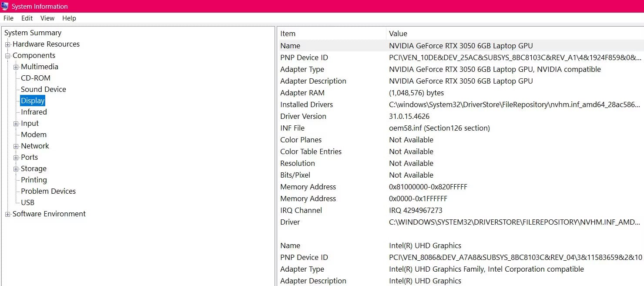Image resolution: width=644 pixels, height=286 pixels.
Task: Select the Hardware Resources tree item
Action: (x=46, y=44)
